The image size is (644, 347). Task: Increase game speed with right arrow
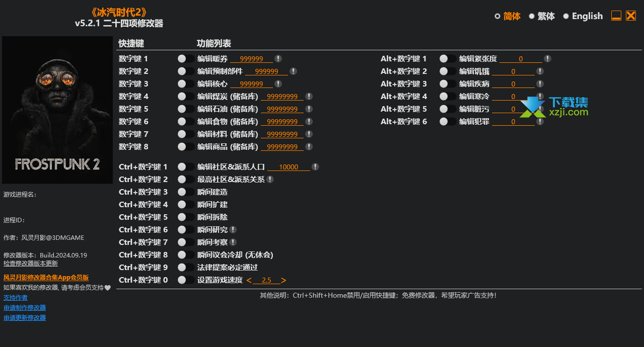(283, 281)
